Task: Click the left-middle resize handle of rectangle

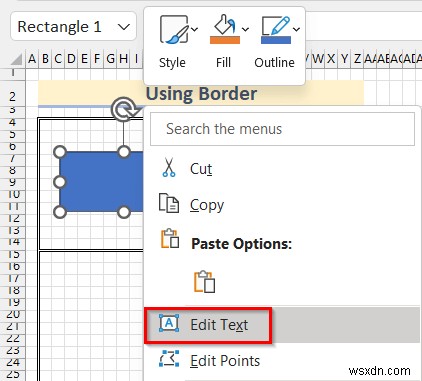Action: coord(60,182)
